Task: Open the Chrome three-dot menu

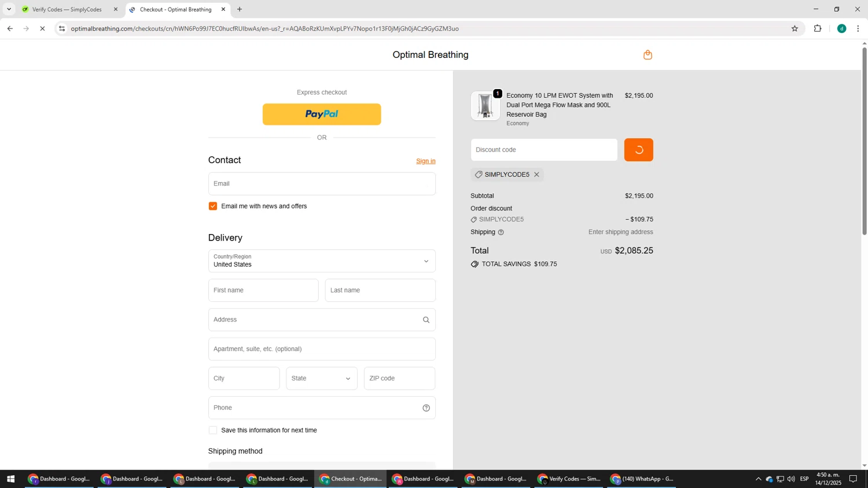Action: pyautogui.click(x=858, y=28)
